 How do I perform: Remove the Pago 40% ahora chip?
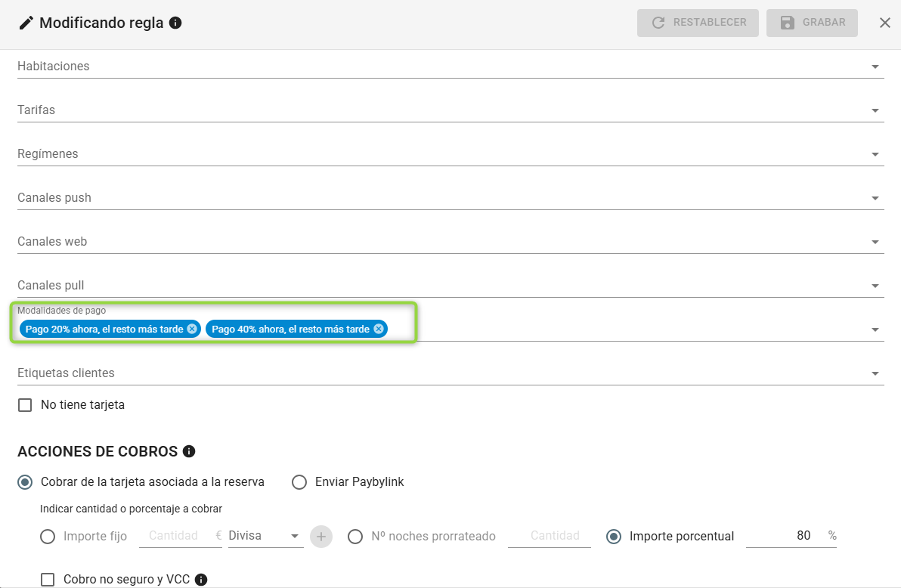coord(379,329)
